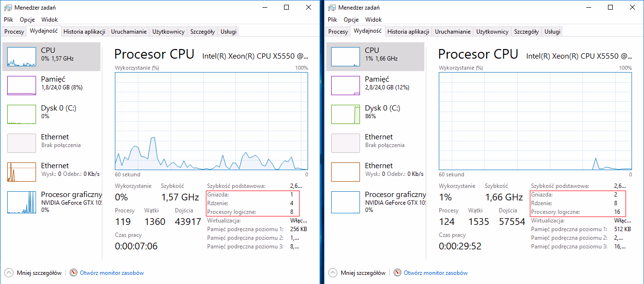Maximize the left Menedżer zadań window
This screenshot has width=644, height=284.
(x=286, y=7)
